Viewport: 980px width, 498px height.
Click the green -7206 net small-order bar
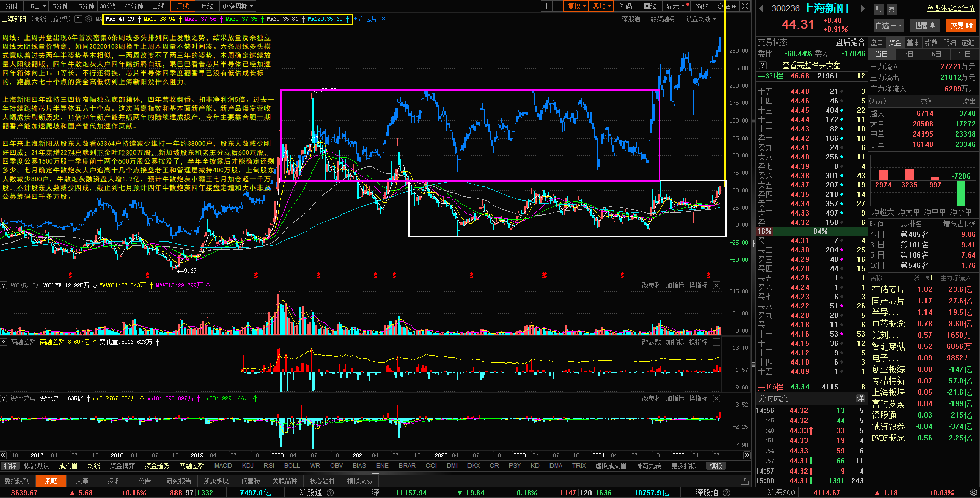[961, 193]
